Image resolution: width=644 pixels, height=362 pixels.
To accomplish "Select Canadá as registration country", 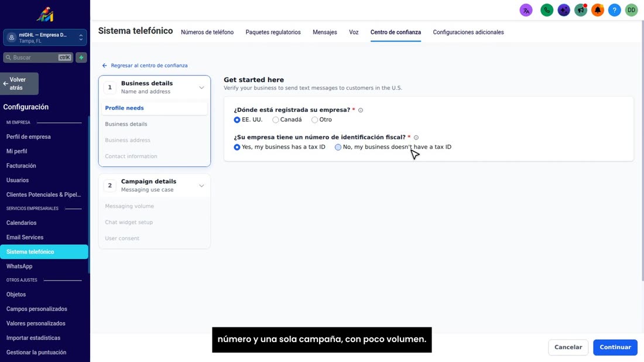I will [x=276, y=120].
